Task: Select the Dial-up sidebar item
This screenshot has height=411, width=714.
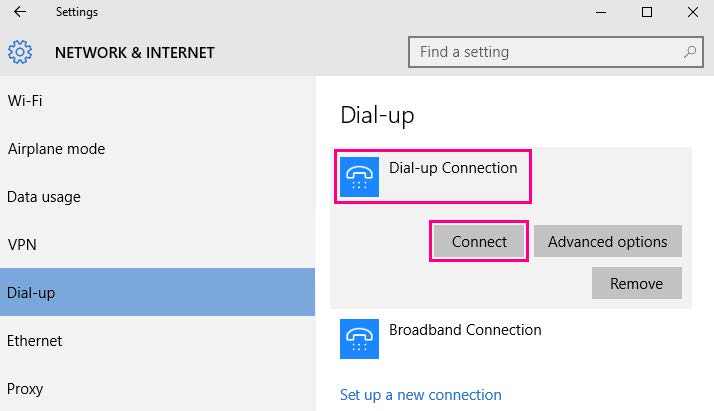Action: [158, 292]
